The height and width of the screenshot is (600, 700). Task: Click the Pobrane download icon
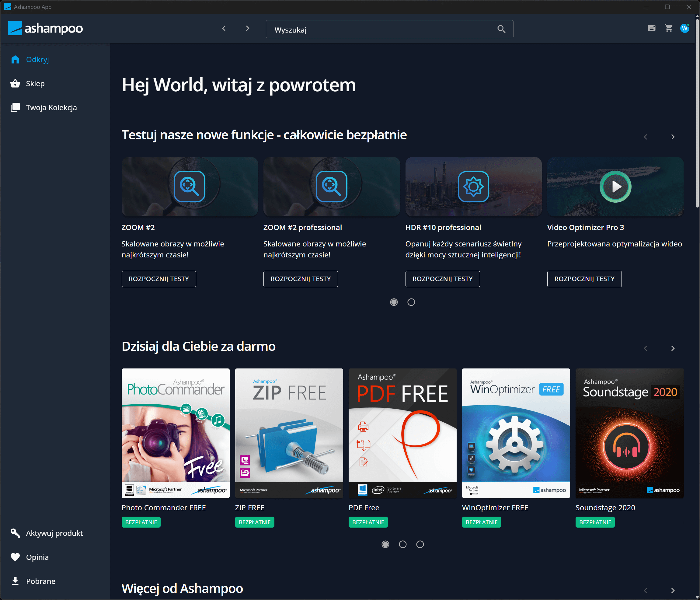coord(15,581)
